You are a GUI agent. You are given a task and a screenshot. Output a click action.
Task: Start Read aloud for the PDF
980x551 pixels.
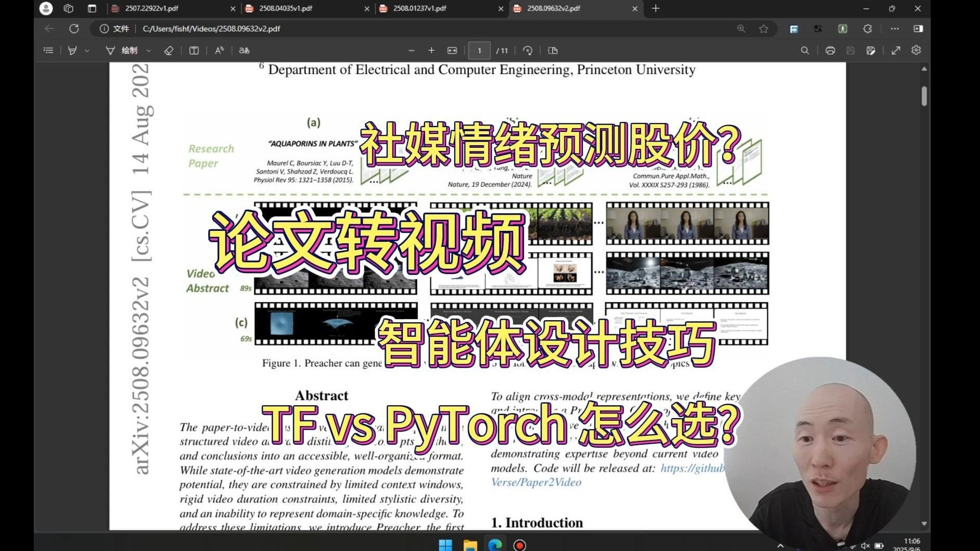[220, 50]
